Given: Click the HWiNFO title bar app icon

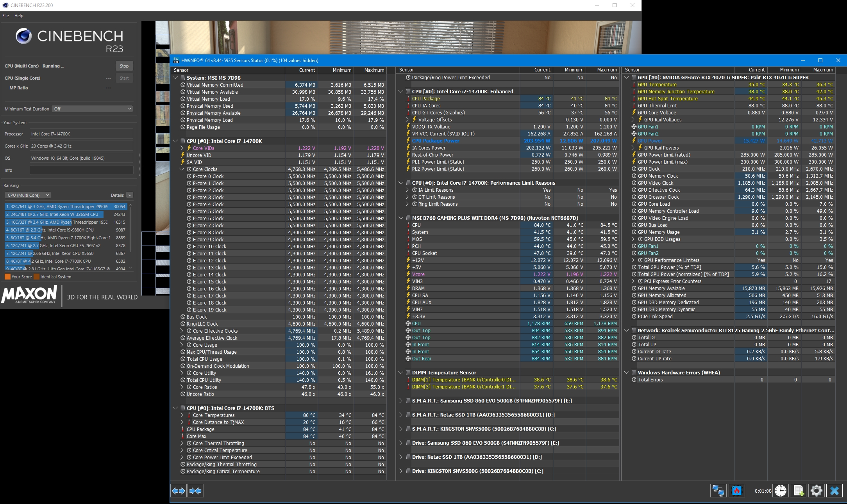Looking at the screenshot, I should 176,61.
